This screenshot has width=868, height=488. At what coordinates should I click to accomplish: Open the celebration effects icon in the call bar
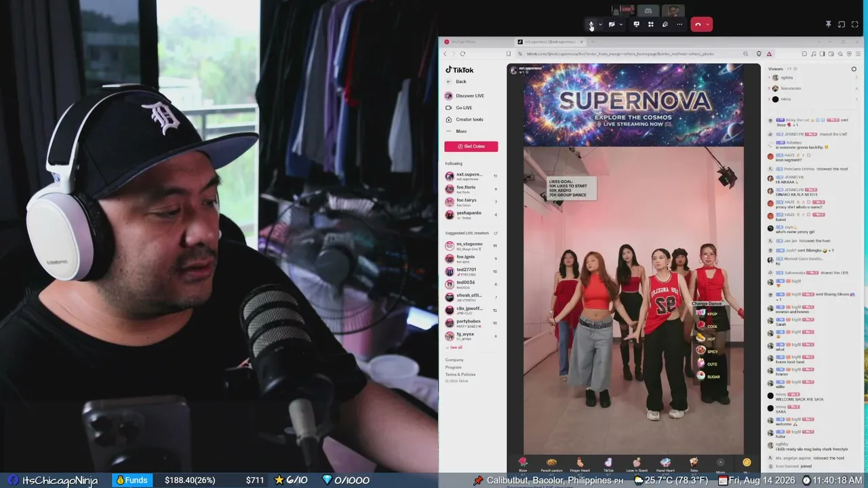pos(665,24)
